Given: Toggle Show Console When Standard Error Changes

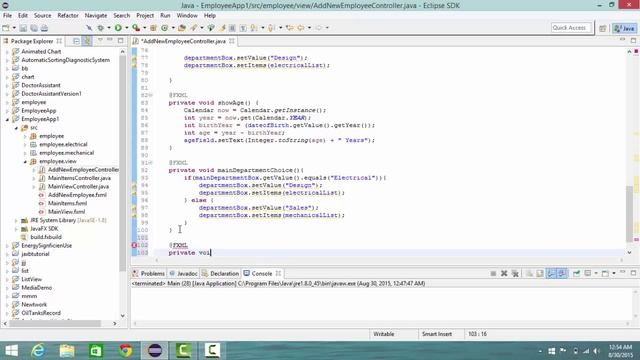Looking at the screenshot, I should pyautogui.click(x=562, y=273).
